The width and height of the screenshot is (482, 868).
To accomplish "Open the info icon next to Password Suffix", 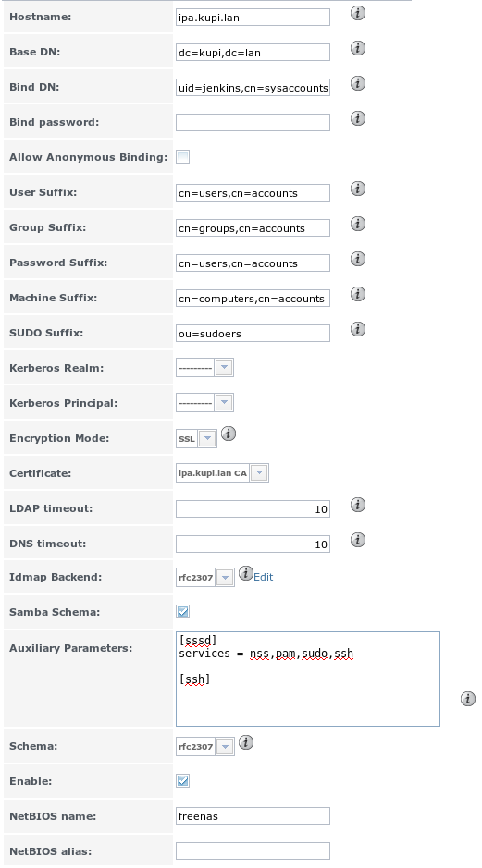I will tap(358, 259).
